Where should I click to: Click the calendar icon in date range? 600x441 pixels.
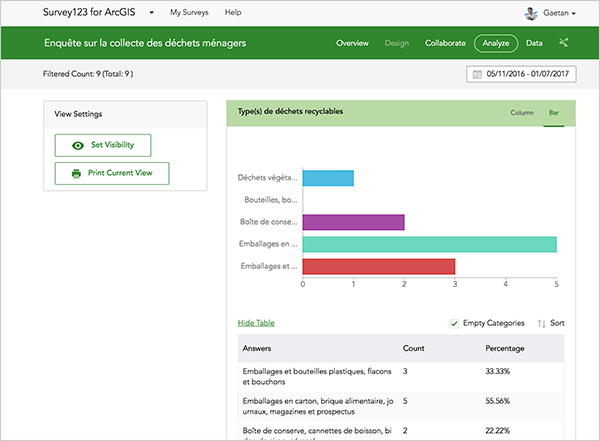tap(476, 75)
